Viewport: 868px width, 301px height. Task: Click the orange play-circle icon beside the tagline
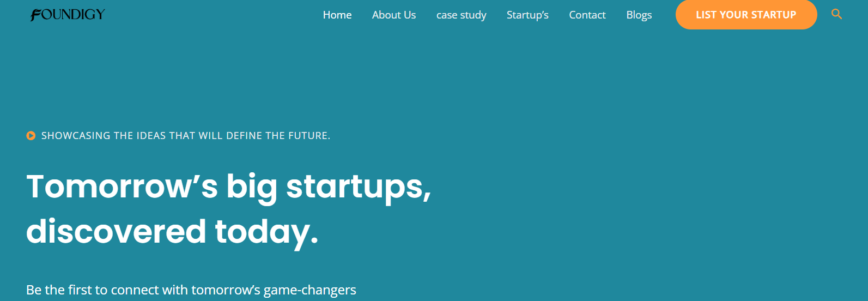31,136
